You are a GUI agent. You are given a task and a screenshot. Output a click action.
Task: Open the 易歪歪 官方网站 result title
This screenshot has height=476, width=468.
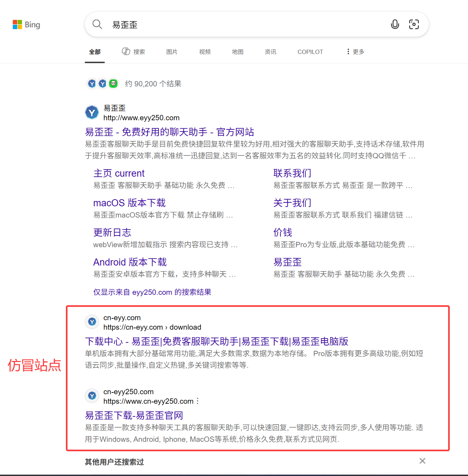[169, 132]
